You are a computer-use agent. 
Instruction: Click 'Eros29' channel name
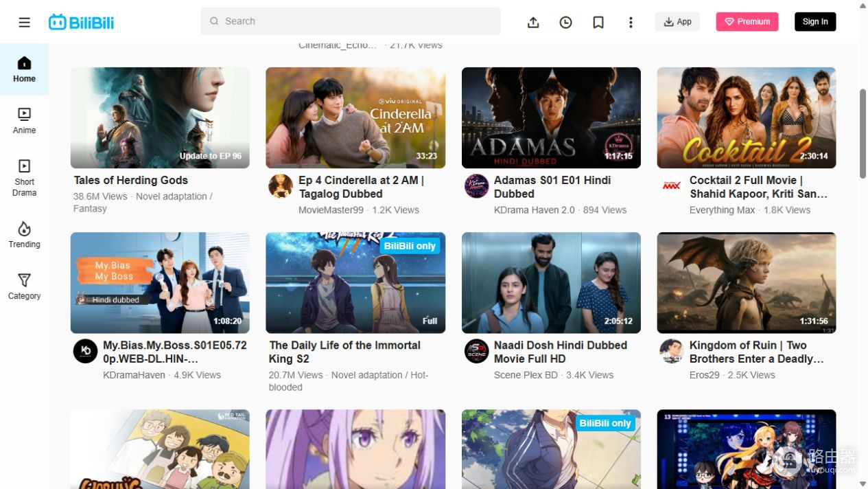click(704, 375)
